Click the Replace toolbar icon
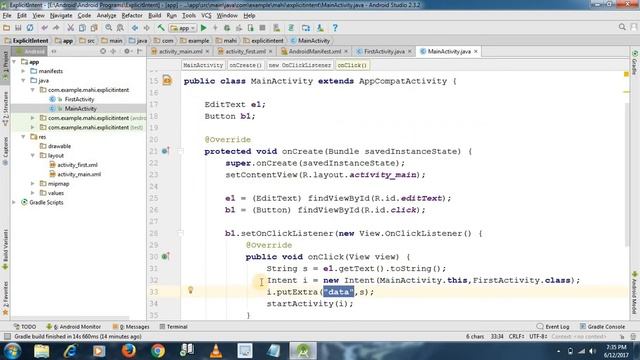640x360 pixels. pyautogui.click(x=120, y=28)
